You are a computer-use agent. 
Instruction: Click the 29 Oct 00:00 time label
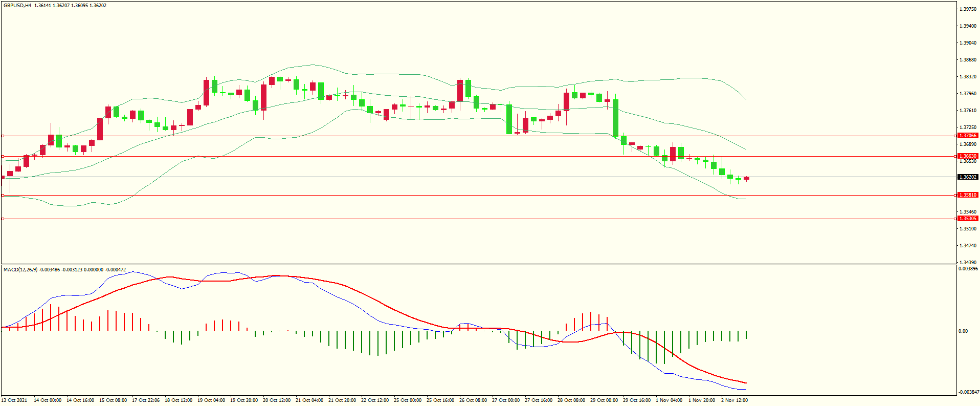point(604,400)
